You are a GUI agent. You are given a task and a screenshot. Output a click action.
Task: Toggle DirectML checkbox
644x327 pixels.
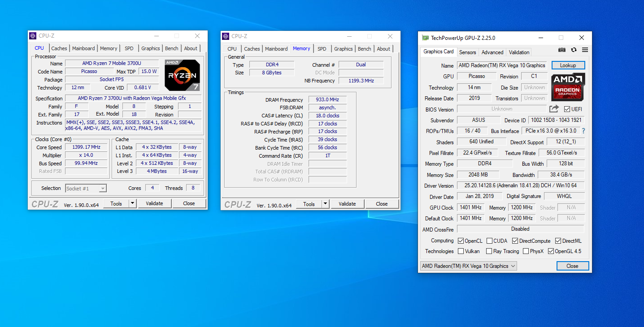(558, 241)
